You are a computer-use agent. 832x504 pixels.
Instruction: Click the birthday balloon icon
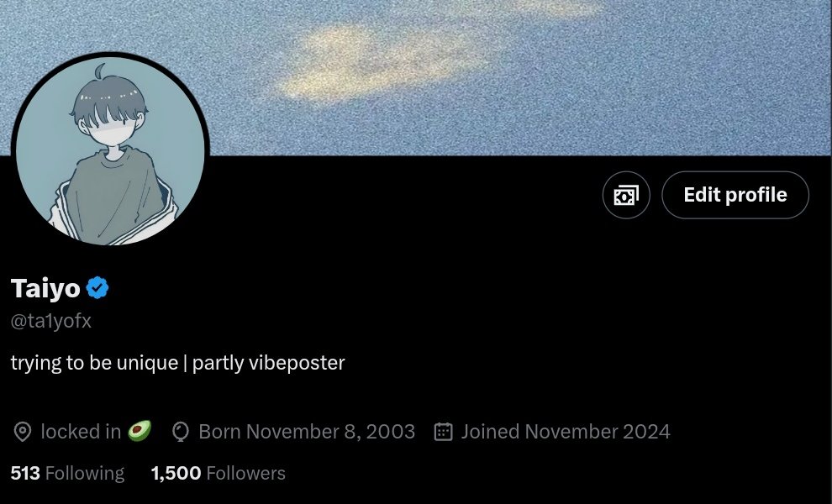181,432
